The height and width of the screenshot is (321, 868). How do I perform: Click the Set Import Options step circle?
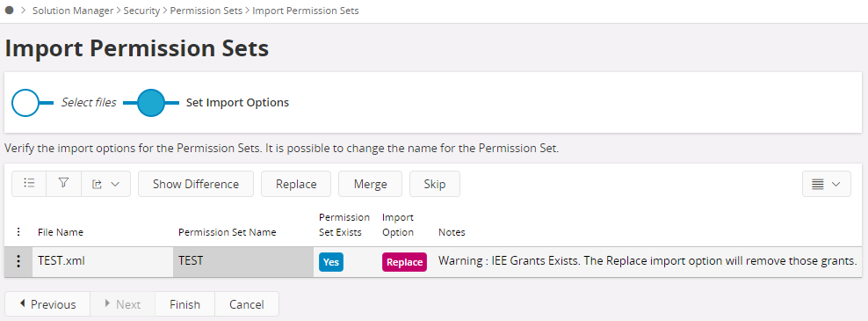click(x=151, y=103)
